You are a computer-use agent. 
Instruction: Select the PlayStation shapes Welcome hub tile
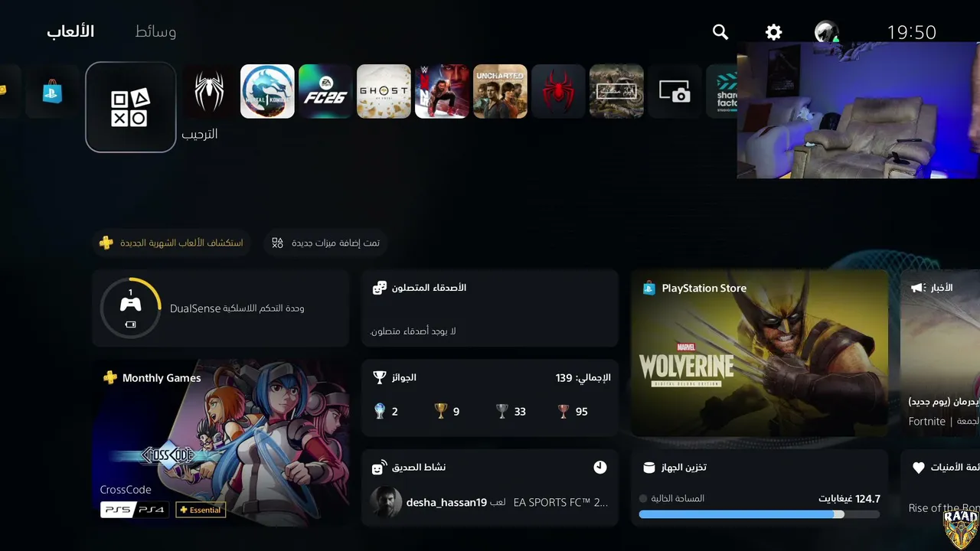click(131, 107)
